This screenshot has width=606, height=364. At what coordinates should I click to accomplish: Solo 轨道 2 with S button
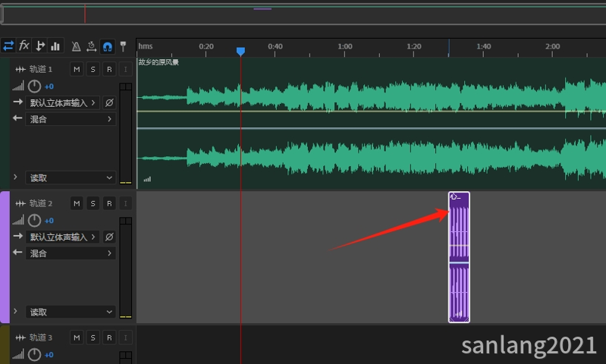click(93, 203)
